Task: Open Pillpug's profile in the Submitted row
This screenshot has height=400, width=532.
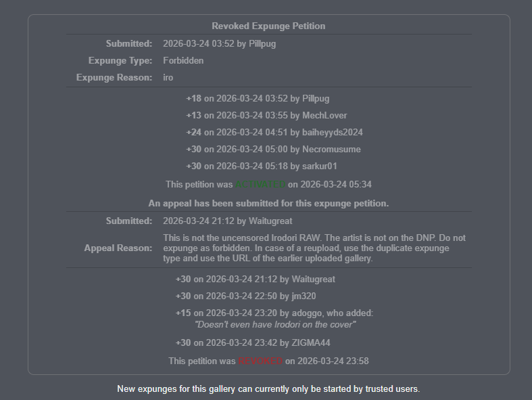Action: (x=262, y=44)
